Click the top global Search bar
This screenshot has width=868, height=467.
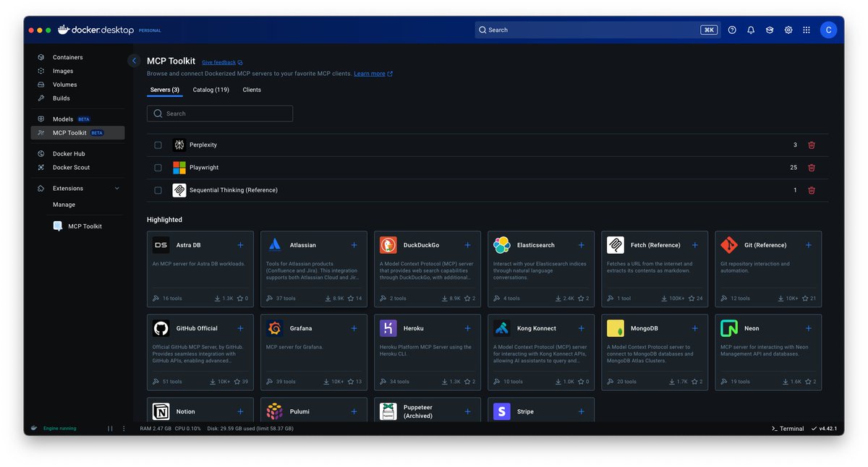[x=597, y=30]
